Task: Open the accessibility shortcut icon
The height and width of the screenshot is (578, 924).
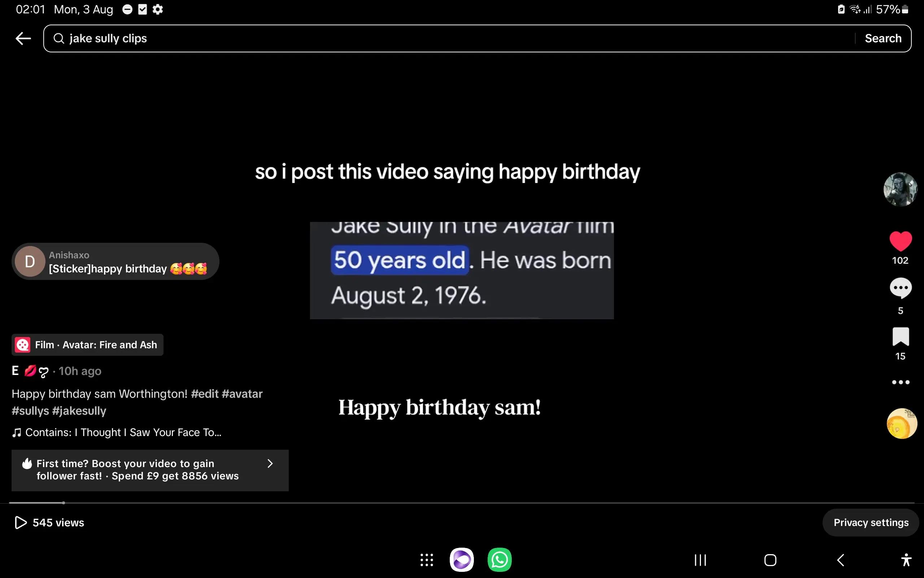Action: 906,560
